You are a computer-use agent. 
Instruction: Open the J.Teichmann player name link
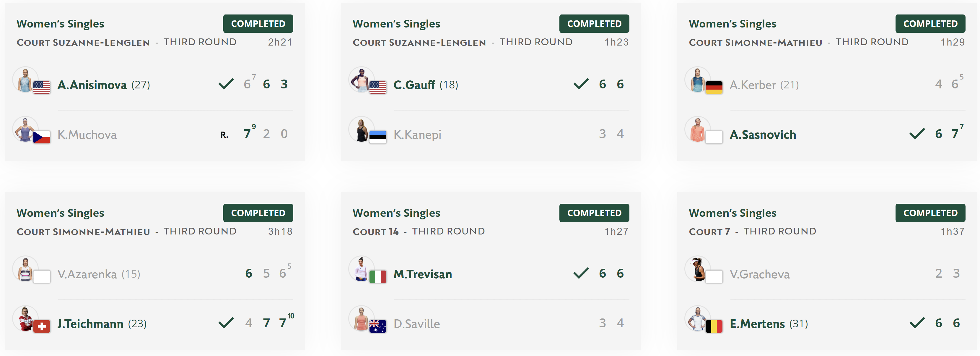[x=90, y=324]
